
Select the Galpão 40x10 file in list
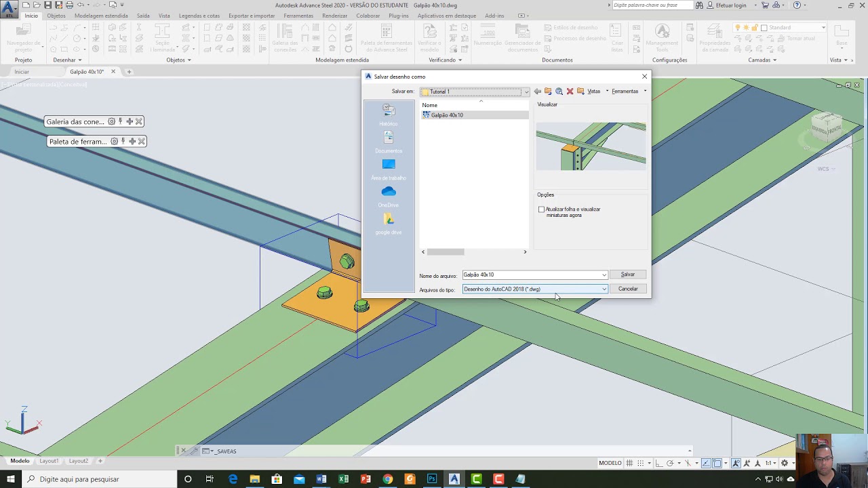pyautogui.click(x=447, y=115)
